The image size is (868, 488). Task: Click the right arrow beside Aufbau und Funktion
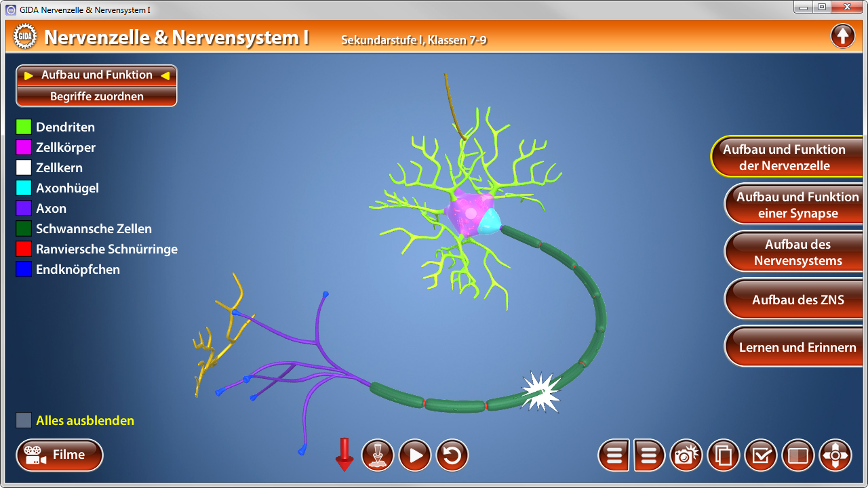(166, 75)
